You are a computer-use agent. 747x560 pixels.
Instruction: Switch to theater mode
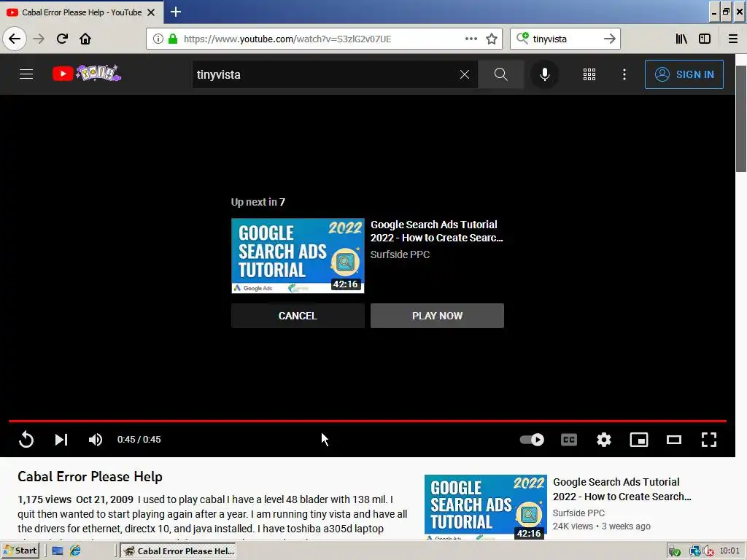coord(673,440)
